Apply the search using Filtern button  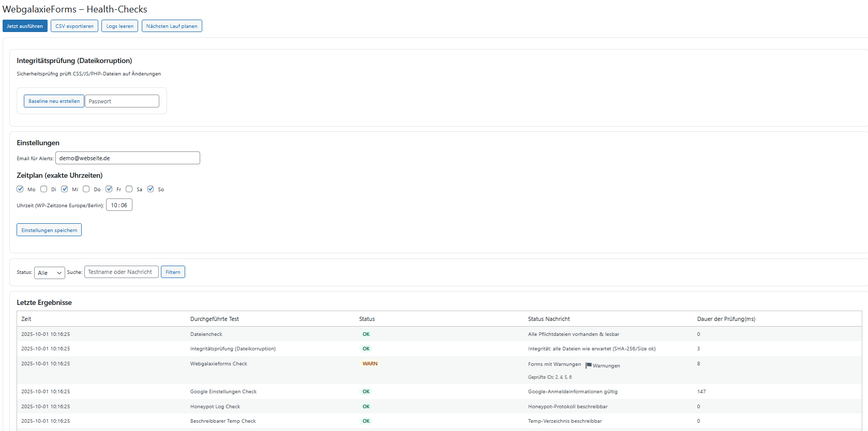(x=173, y=272)
